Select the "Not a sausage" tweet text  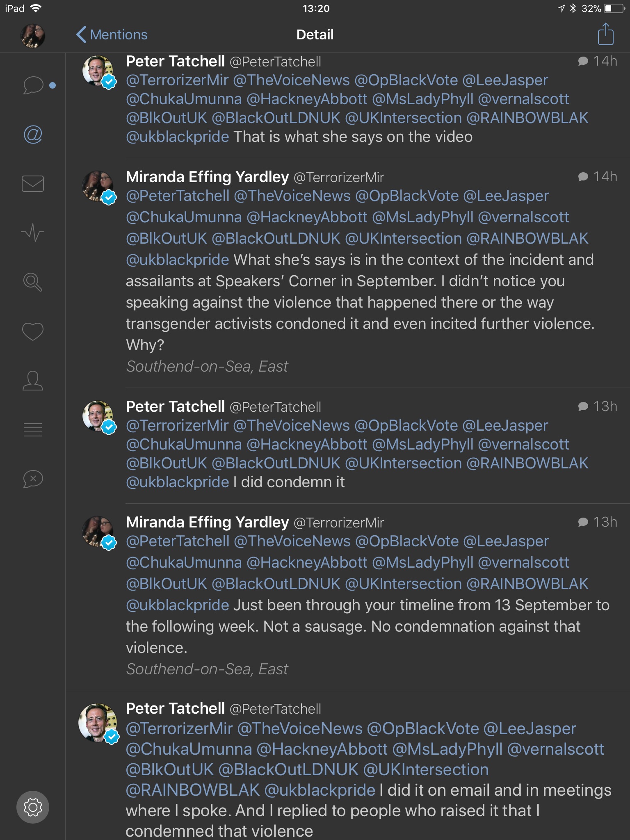coord(353,627)
